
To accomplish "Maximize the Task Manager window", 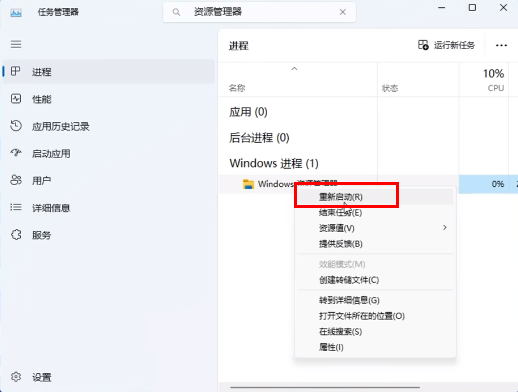I will (x=472, y=8).
